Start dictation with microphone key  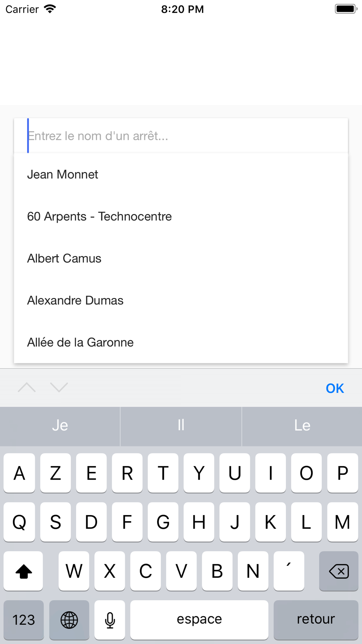pos(110,620)
